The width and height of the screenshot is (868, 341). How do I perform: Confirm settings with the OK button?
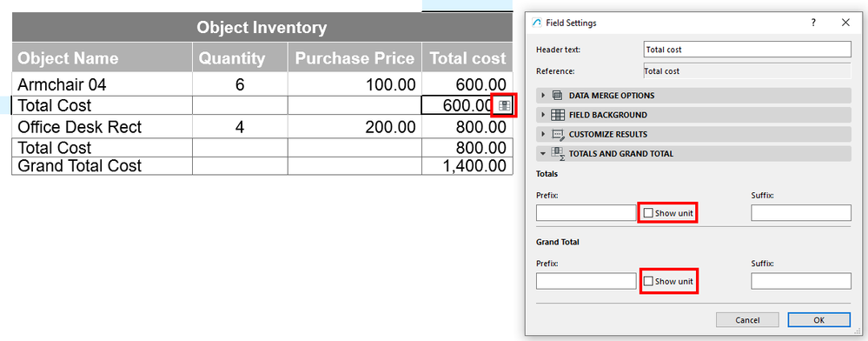(818, 320)
